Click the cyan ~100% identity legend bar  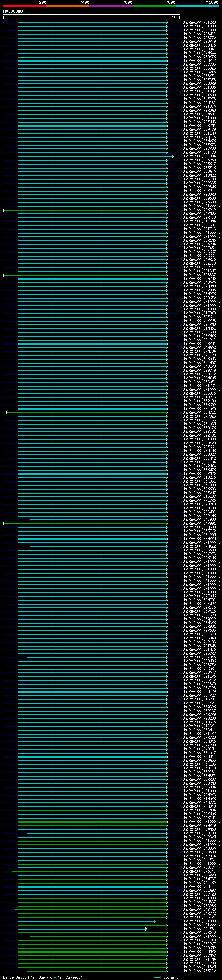[x=197, y=6]
